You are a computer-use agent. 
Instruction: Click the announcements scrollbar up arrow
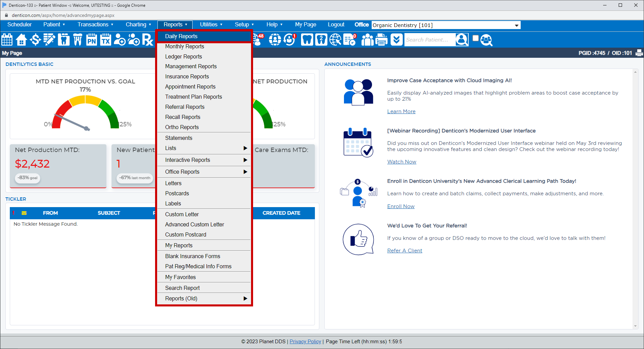click(x=636, y=72)
